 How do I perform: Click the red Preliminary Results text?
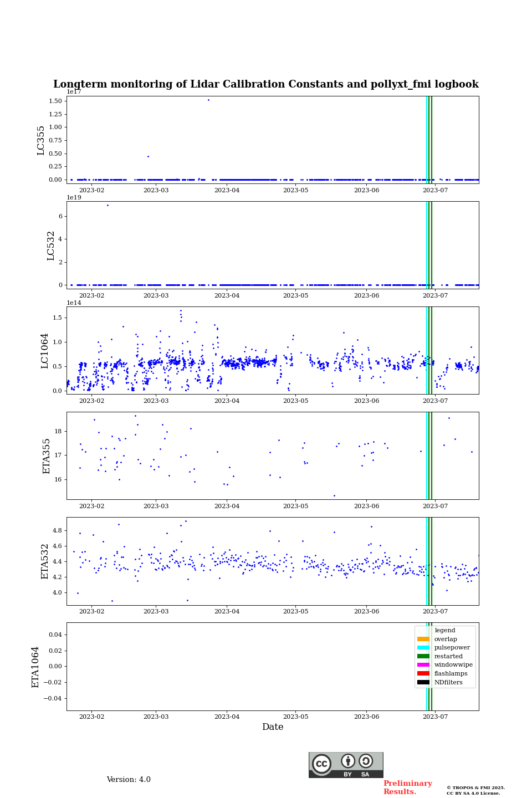click(407, 787)
